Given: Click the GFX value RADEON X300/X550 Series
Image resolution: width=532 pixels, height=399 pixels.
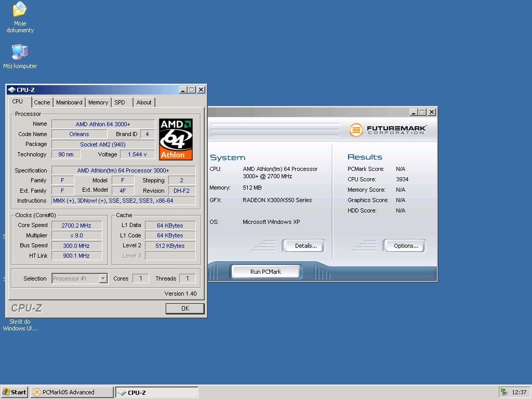Looking at the screenshot, I should (x=277, y=200).
